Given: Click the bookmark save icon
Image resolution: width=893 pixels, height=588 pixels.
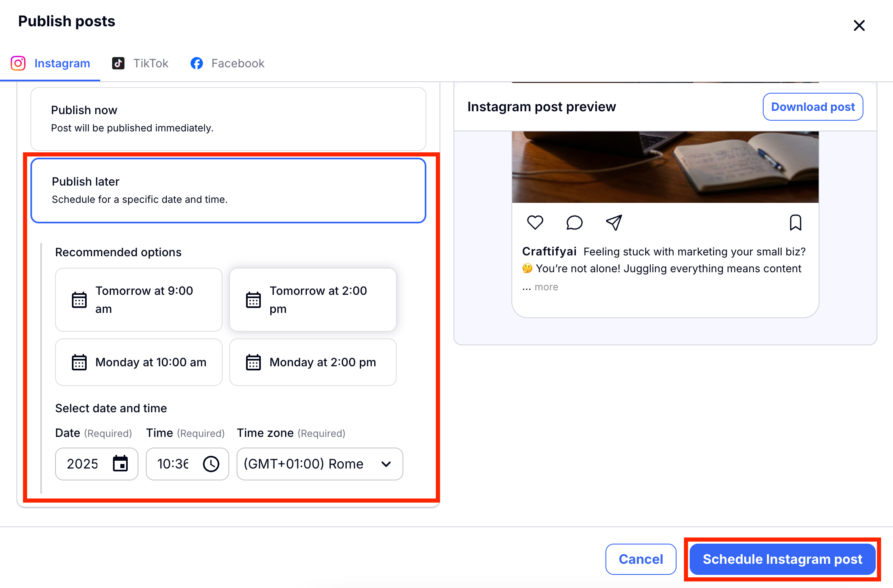Looking at the screenshot, I should click(x=795, y=223).
